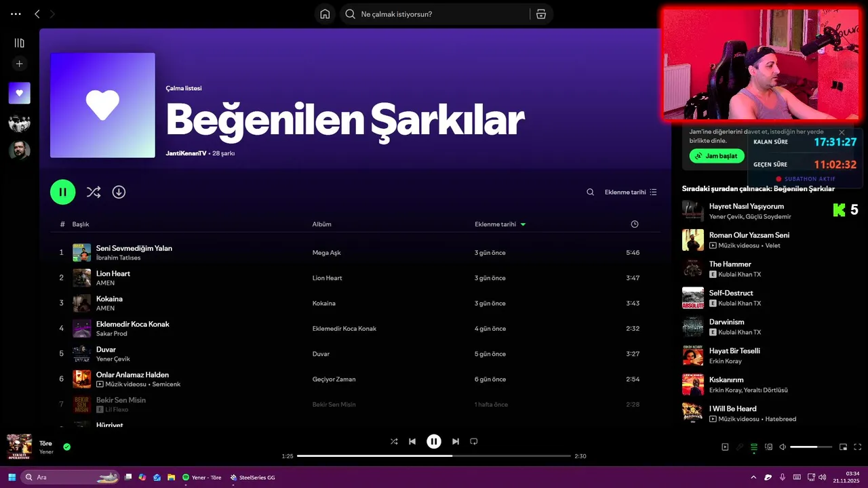
Task: Go back with the left arrow
Action: pos(37,14)
